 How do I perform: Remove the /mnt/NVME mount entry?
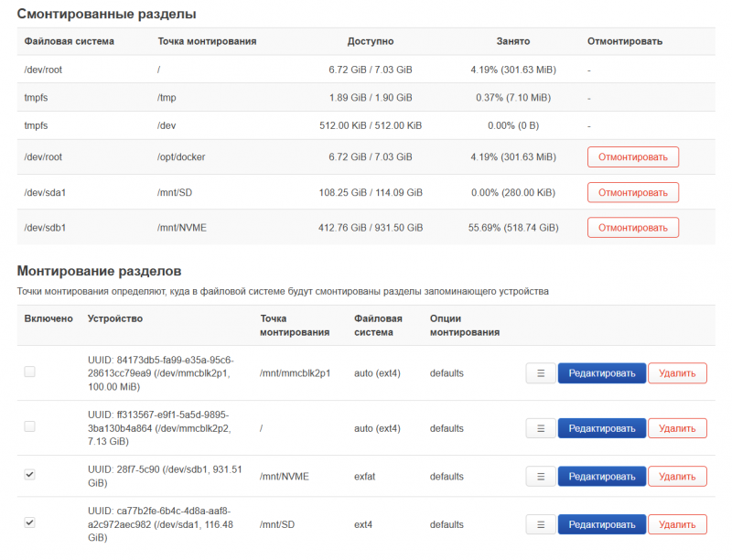point(677,477)
